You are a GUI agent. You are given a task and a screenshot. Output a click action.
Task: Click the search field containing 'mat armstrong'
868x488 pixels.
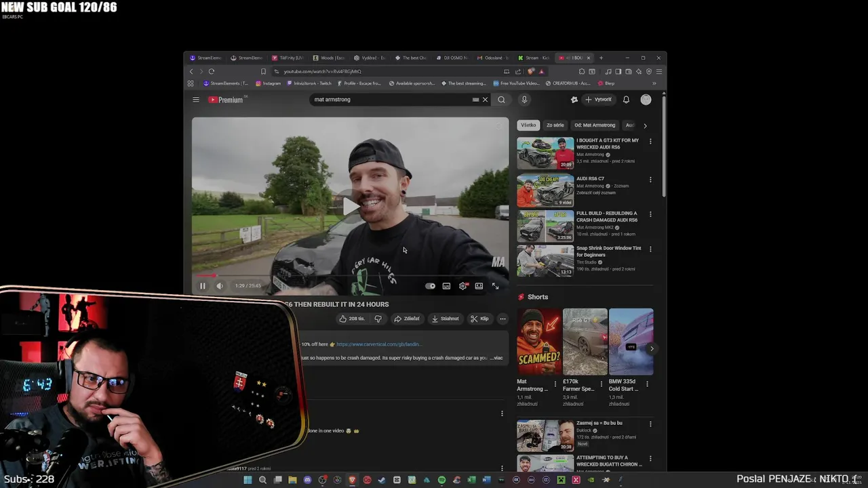(x=392, y=100)
